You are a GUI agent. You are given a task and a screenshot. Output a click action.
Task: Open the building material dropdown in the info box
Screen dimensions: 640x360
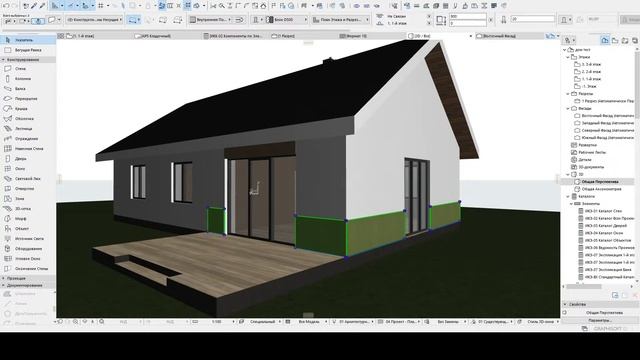pyautogui.click(x=286, y=19)
